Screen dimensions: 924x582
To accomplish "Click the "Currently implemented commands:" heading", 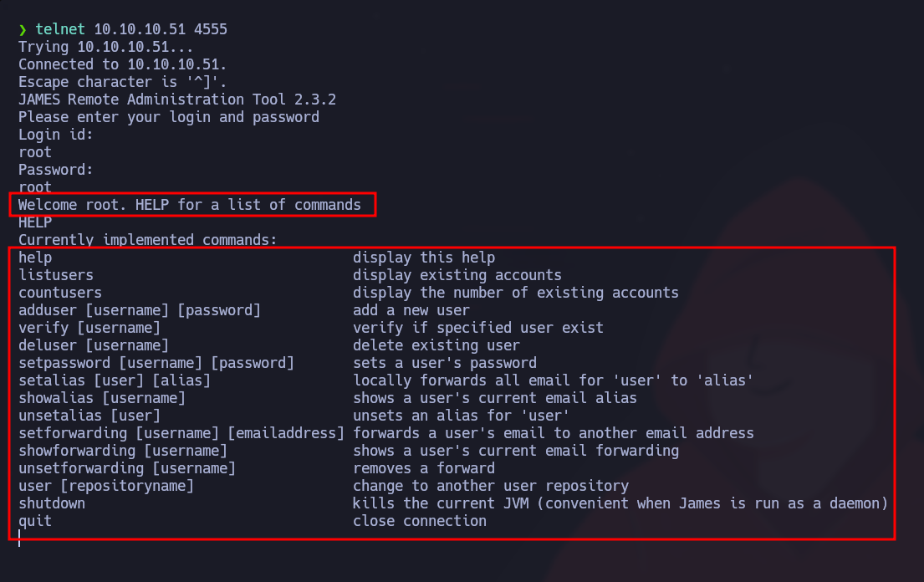I will click(x=147, y=240).
